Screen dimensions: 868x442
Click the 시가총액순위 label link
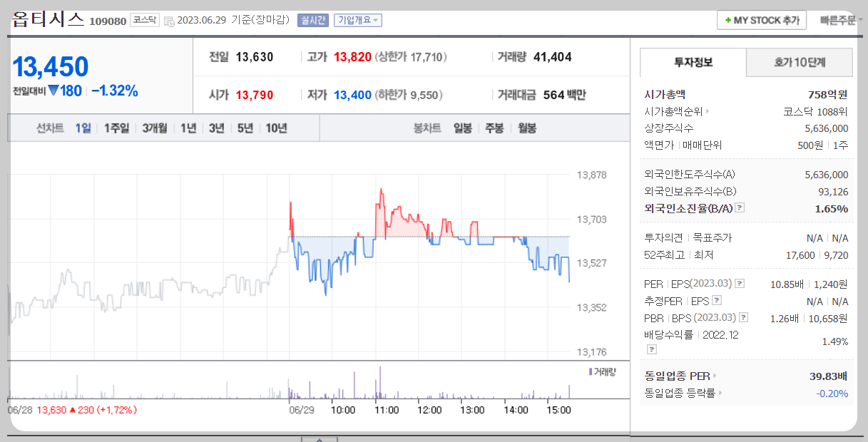pos(673,111)
